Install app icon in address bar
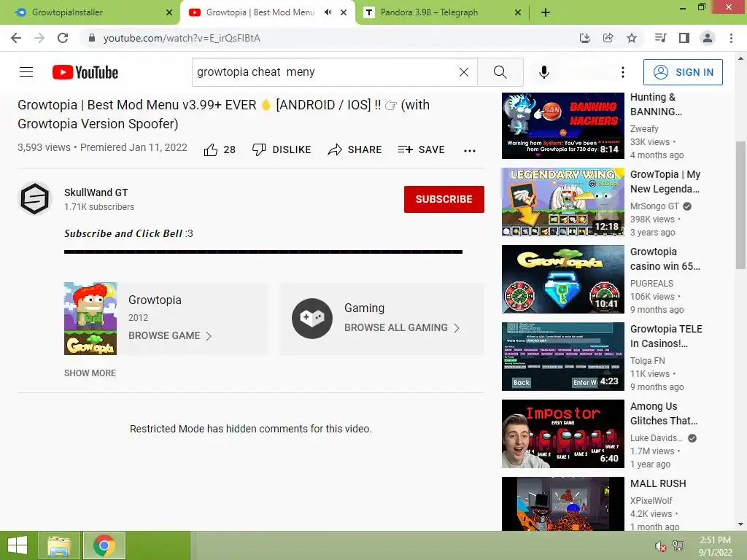 point(585,38)
